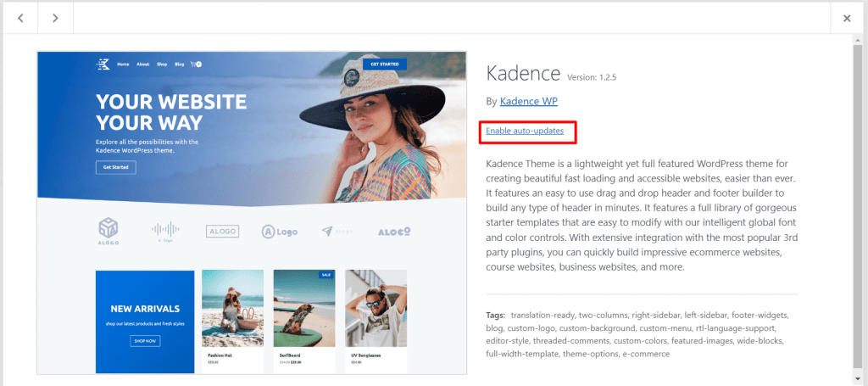The image size is (868, 386).
Task: Click the outlined Get Started button in the hero
Action: pos(115,167)
